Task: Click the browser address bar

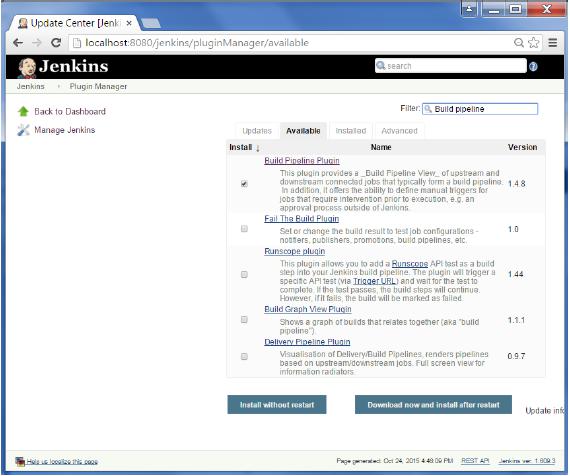Action: tap(291, 43)
